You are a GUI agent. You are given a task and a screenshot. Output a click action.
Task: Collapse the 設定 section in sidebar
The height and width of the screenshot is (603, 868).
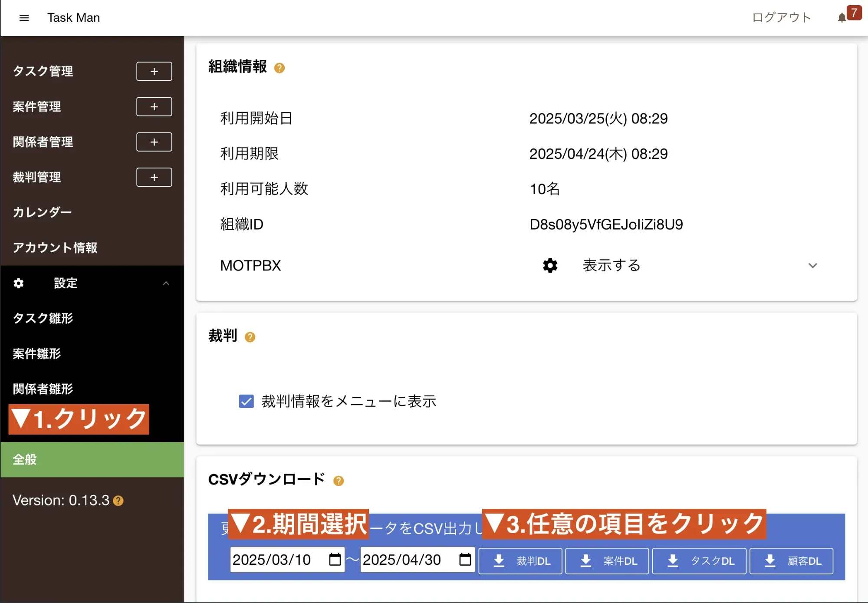pos(166,283)
